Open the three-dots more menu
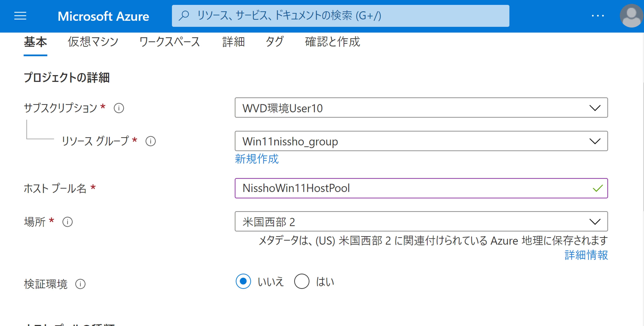644x326 pixels. 598,16
